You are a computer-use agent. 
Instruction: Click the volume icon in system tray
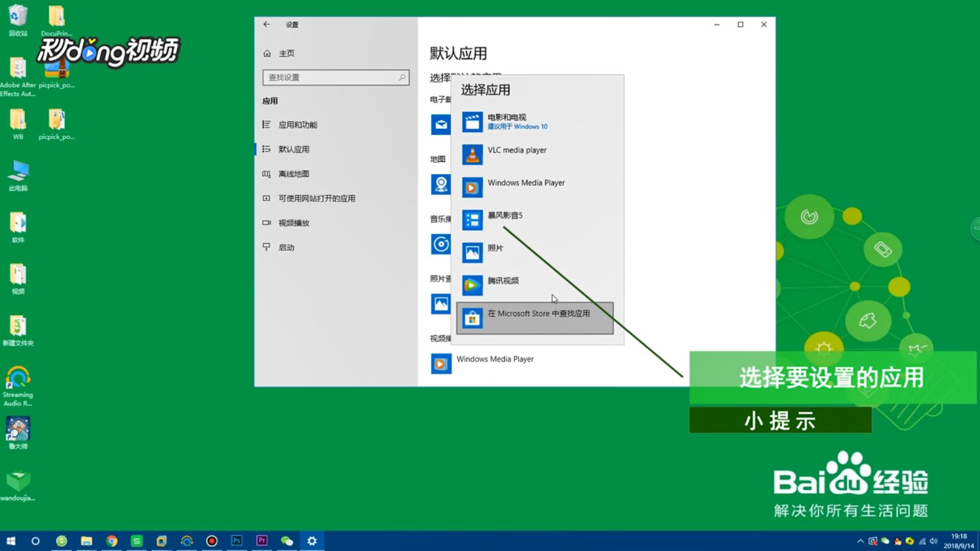934,541
